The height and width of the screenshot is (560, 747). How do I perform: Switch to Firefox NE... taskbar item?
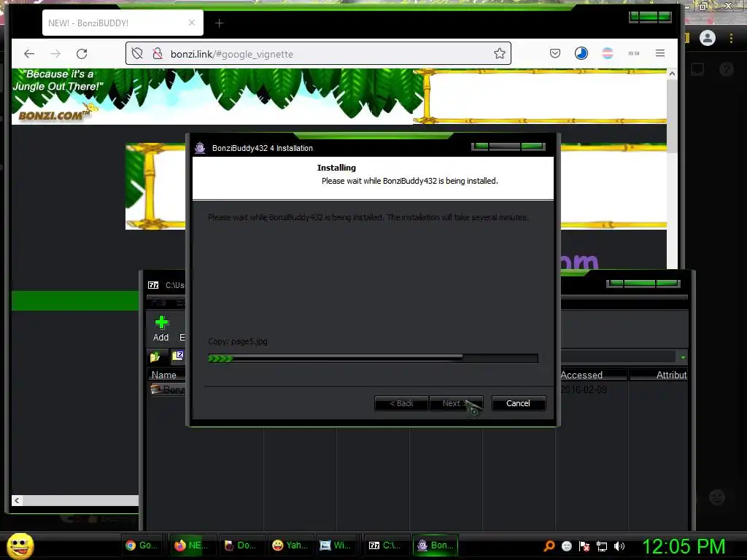point(191,545)
